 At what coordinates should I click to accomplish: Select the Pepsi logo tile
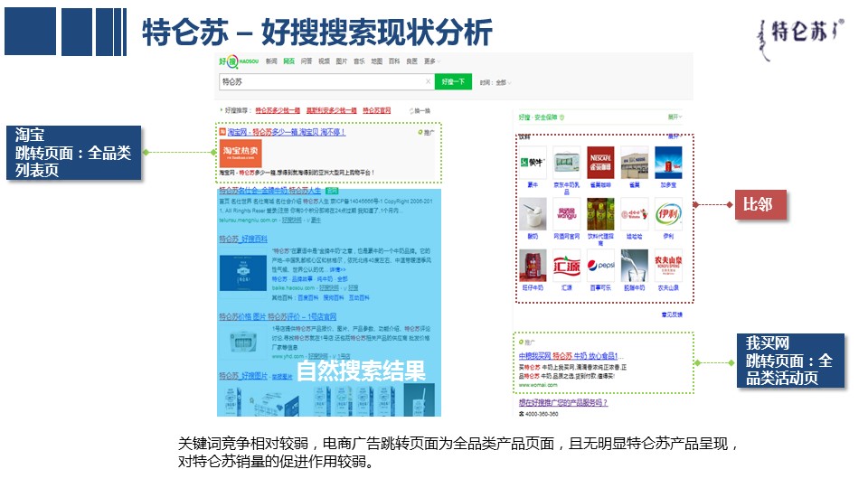coord(599,265)
